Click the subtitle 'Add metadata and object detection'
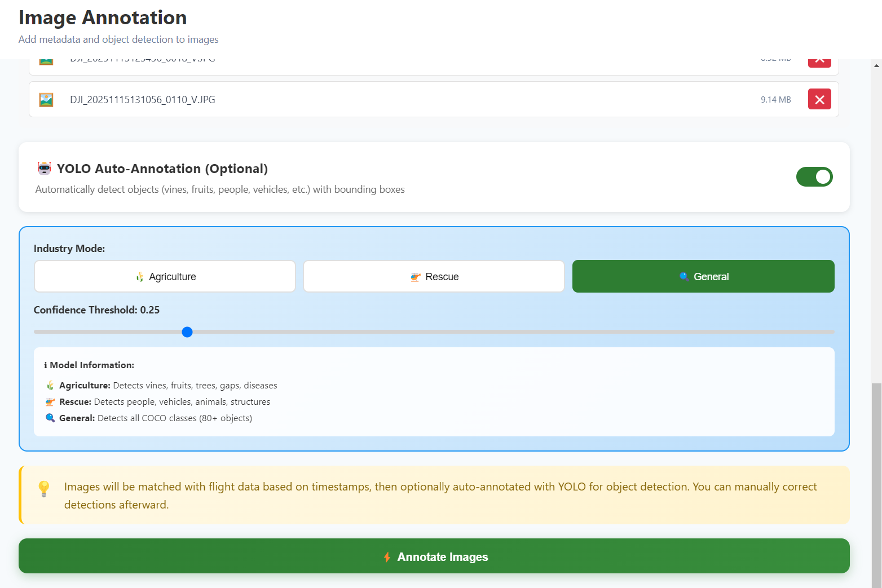This screenshot has height=588, width=882. pos(118,39)
